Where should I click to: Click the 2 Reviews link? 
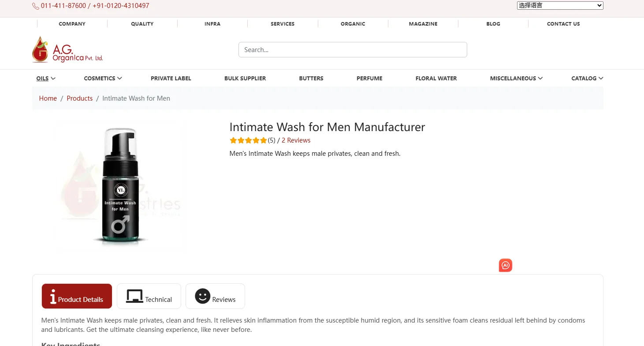click(296, 140)
